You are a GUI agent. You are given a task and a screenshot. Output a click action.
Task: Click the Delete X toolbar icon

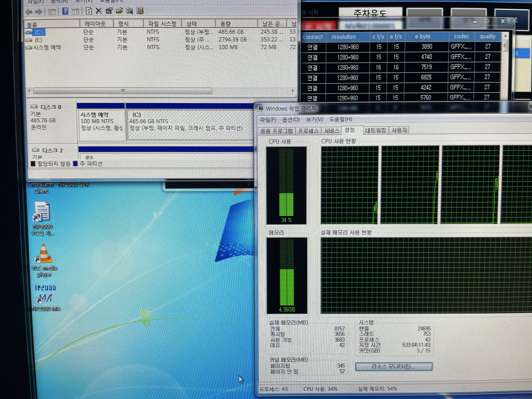99,11
